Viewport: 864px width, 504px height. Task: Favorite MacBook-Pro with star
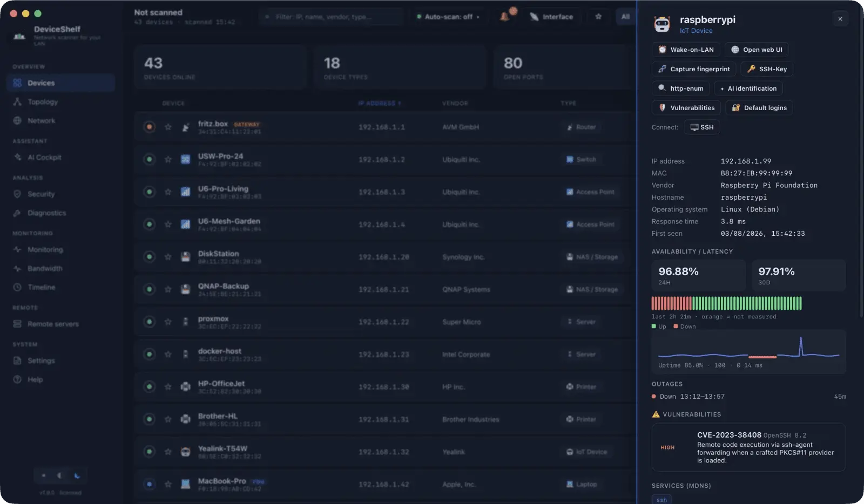(168, 484)
